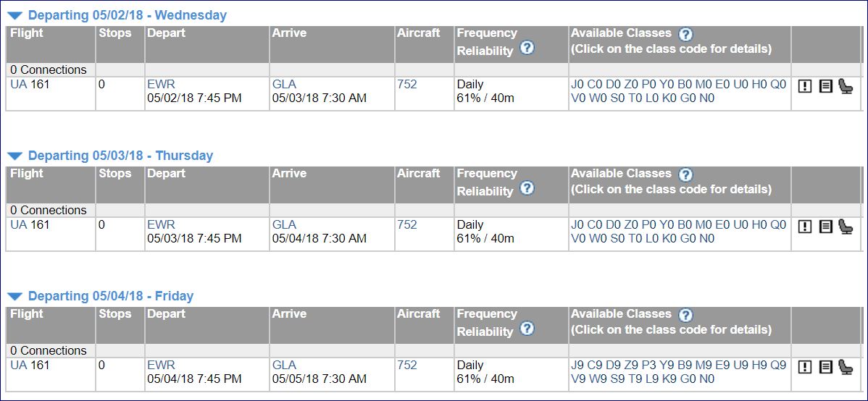Select J9 class code on Friday flight
Screen dimensions: 868x401
point(577,365)
